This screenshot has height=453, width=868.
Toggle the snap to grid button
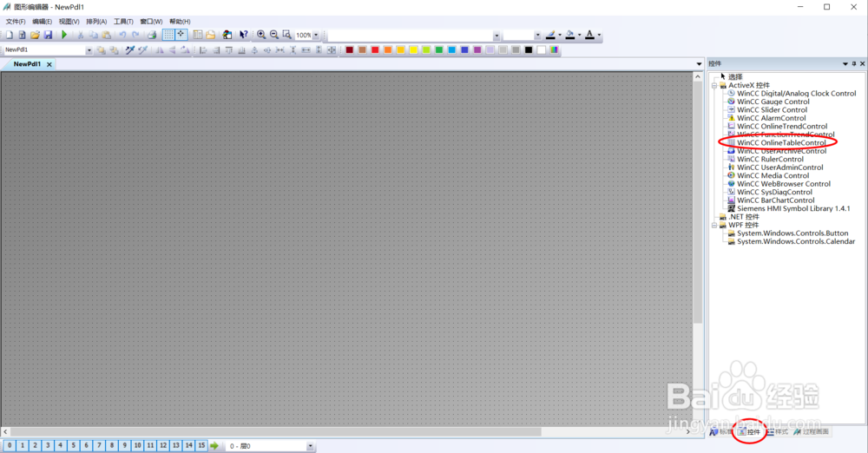[181, 35]
